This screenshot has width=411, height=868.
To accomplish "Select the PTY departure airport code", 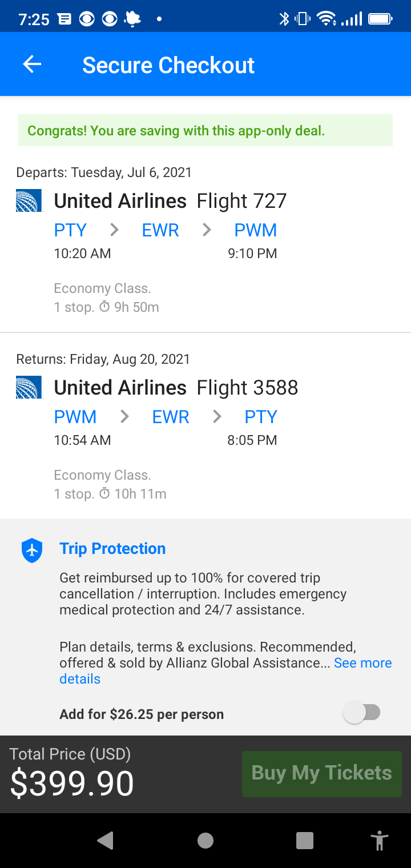I will point(70,230).
